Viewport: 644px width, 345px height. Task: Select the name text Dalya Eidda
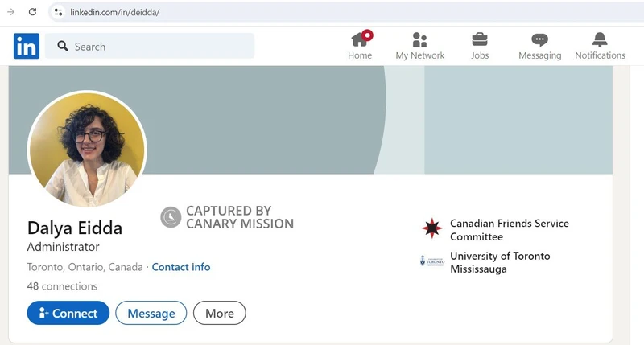click(x=75, y=228)
